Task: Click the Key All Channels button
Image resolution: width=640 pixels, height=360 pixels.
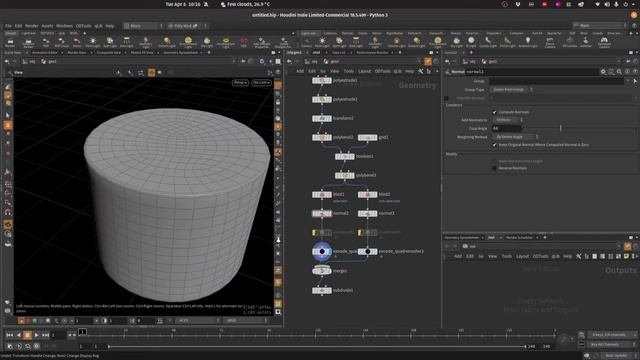Action: [608, 344]
